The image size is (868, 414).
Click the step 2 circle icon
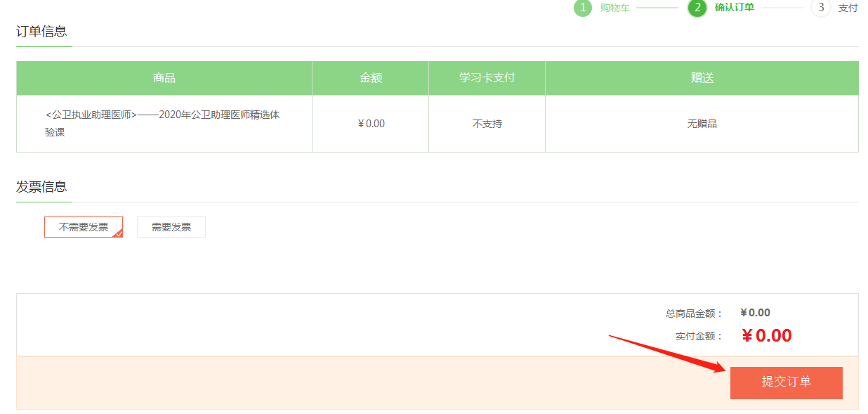(697, 8)
